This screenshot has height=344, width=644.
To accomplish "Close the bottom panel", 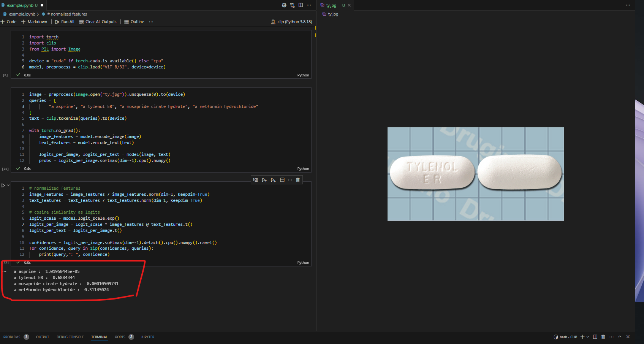I will (x=628, y=337).
